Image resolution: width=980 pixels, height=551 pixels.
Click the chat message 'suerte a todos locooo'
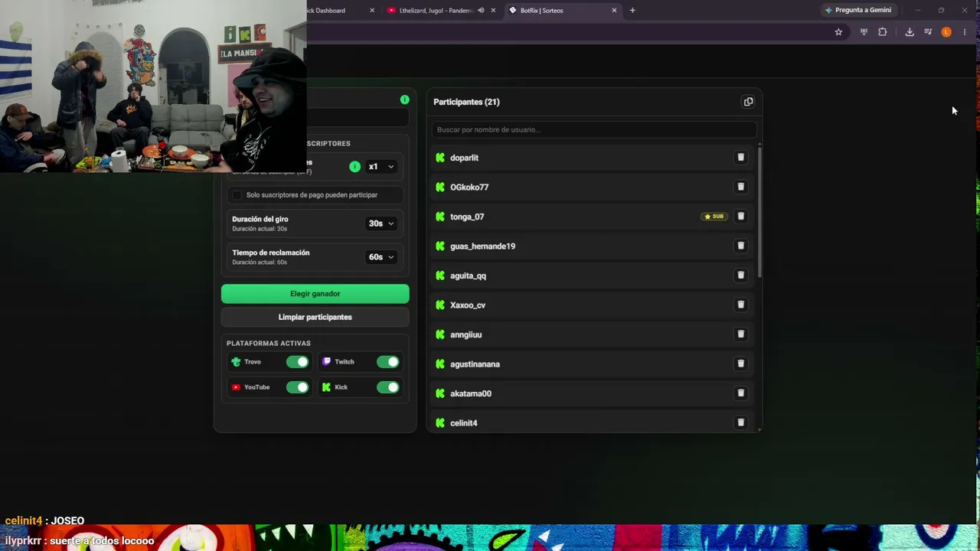click(x=102, y=541)
